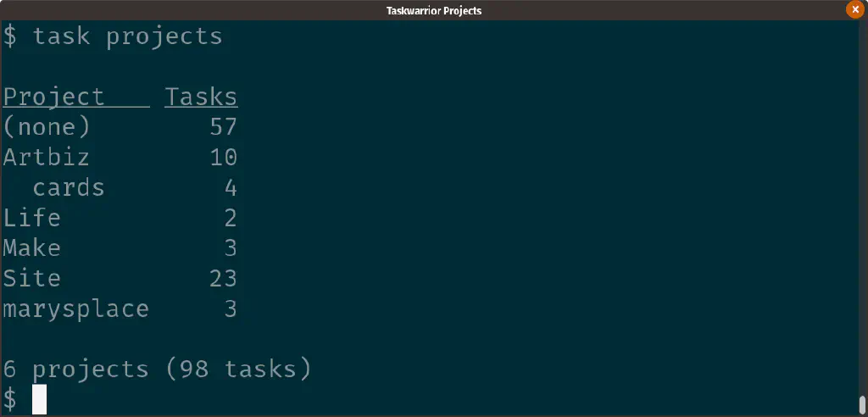
Task: Click the task count 10 for Artbiz
Action: [x=223, y=158]
